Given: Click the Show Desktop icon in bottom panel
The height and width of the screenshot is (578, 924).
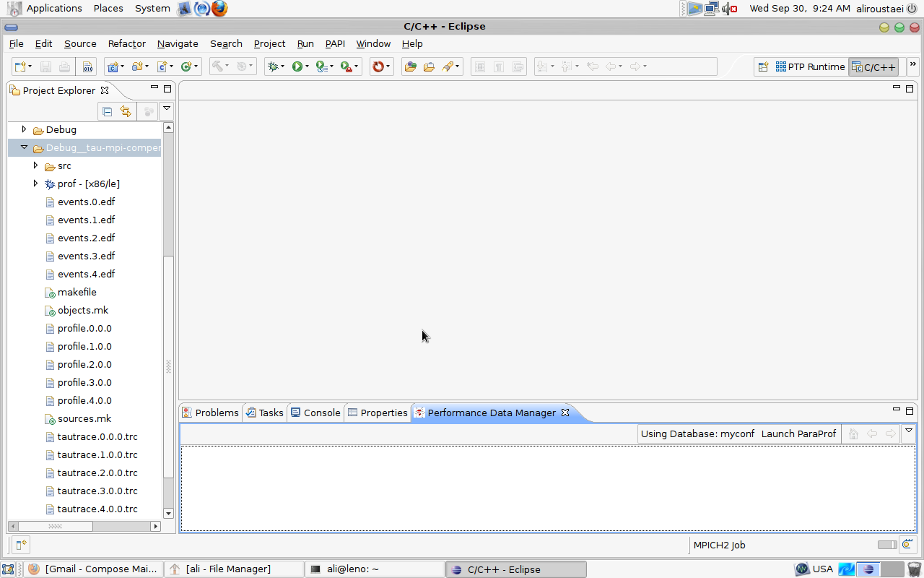Looking at the screenshot, I should coord(8,569).
